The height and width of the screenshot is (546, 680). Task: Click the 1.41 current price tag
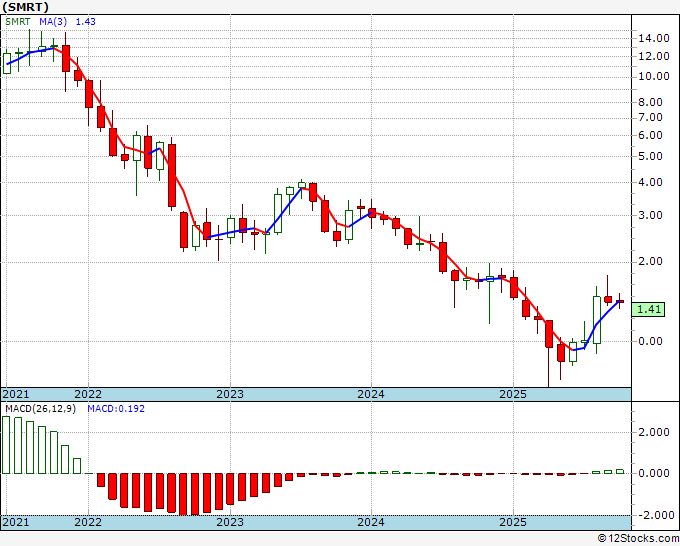pyautogui.click(x=648, y=309)
